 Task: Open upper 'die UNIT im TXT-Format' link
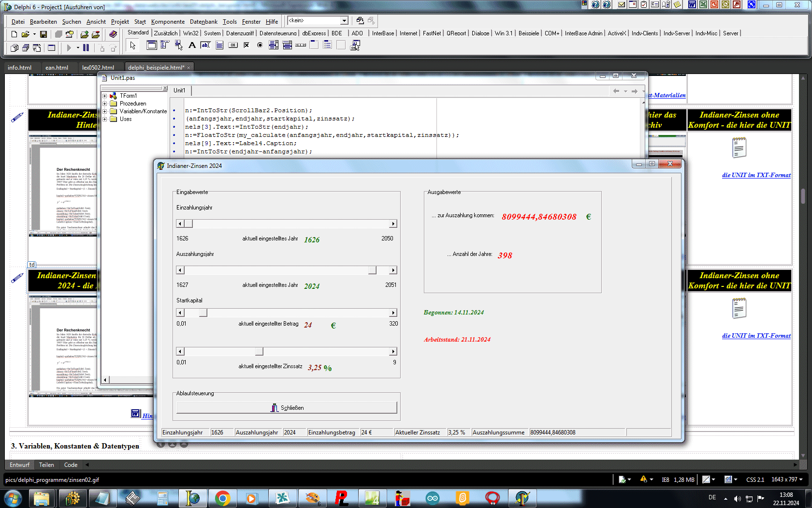coord(756,175)
